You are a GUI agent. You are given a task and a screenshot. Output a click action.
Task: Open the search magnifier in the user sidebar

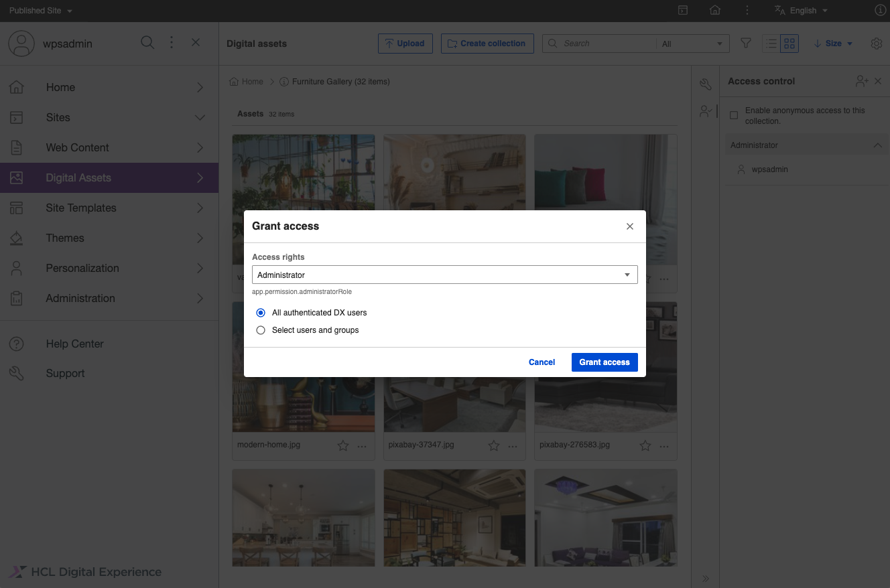(147, 42)
